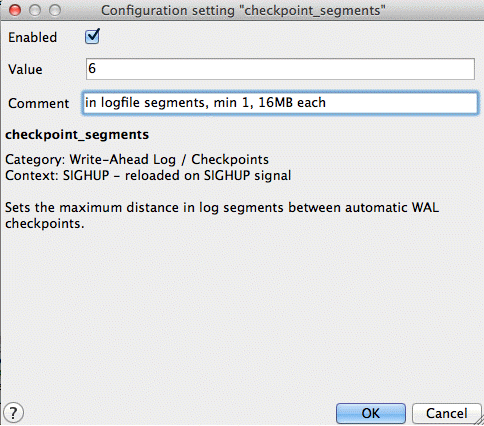
Task: Click the Enabled label text
Action: click(x=33, y=37)
